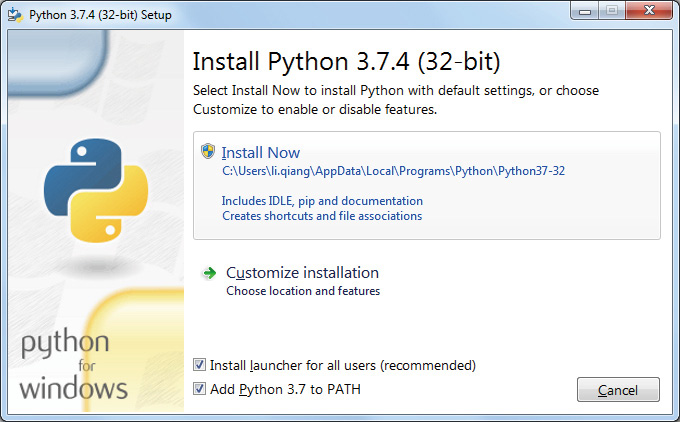The height and width of the screenshot is (422, 680).
Task: Click 'Includes IDLE, pip and documentation' line
Action: [322, 201]
